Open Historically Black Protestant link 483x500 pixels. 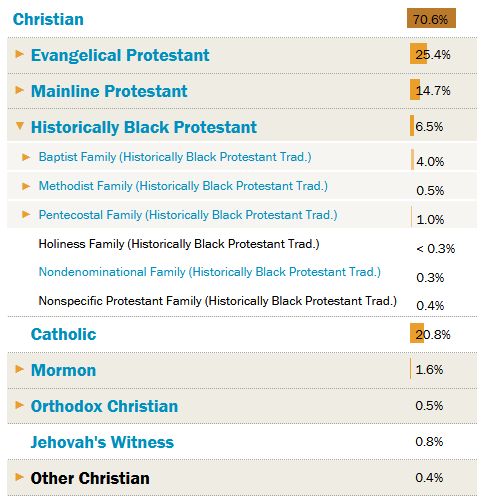pyautogui.click(x=144, y=127)
